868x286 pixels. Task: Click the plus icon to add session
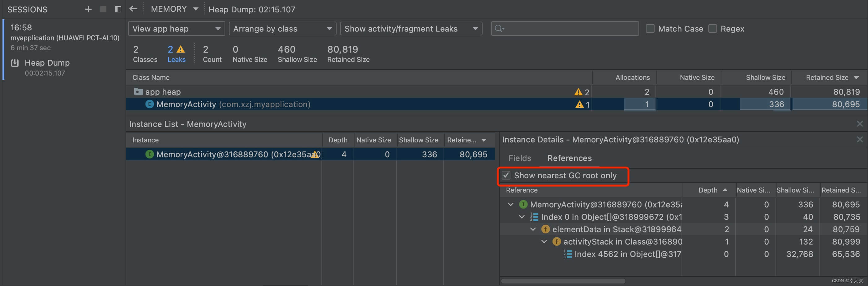(x=88, y=10)
